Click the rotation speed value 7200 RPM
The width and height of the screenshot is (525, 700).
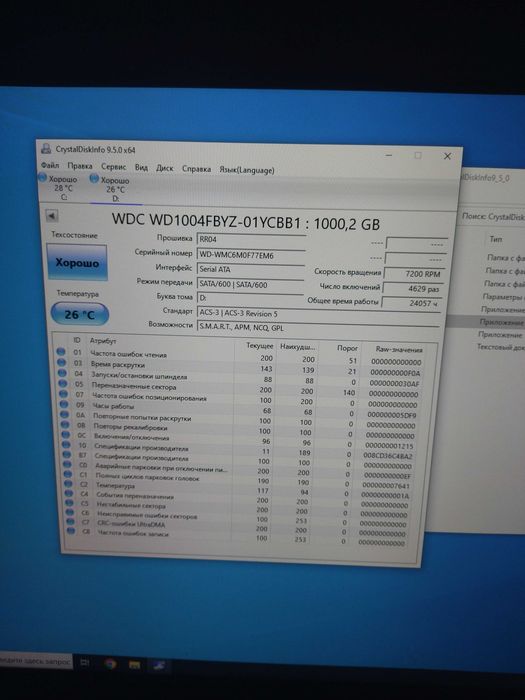pos(413,274)
